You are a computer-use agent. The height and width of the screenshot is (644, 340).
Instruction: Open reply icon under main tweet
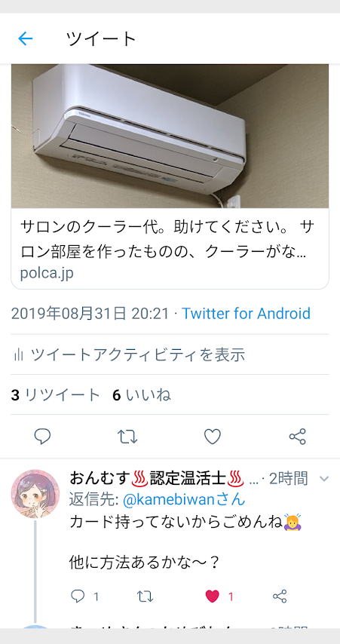click(x=42, y=436)
